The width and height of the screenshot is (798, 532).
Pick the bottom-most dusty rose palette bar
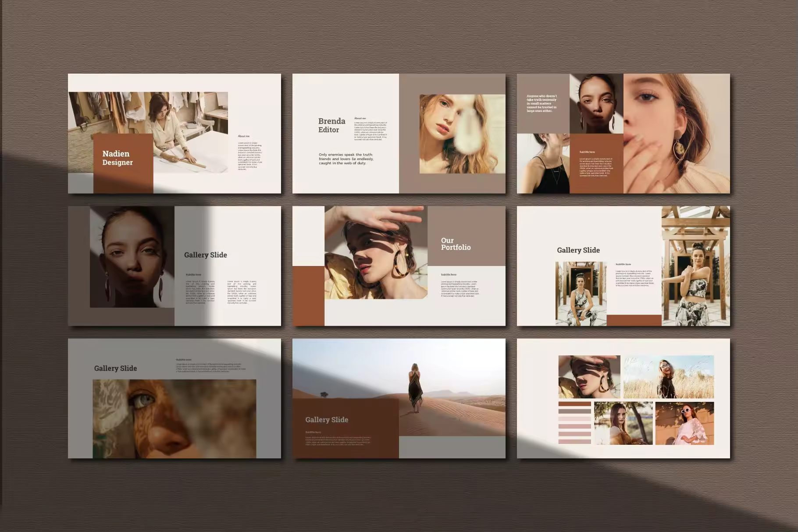point(575,442)
